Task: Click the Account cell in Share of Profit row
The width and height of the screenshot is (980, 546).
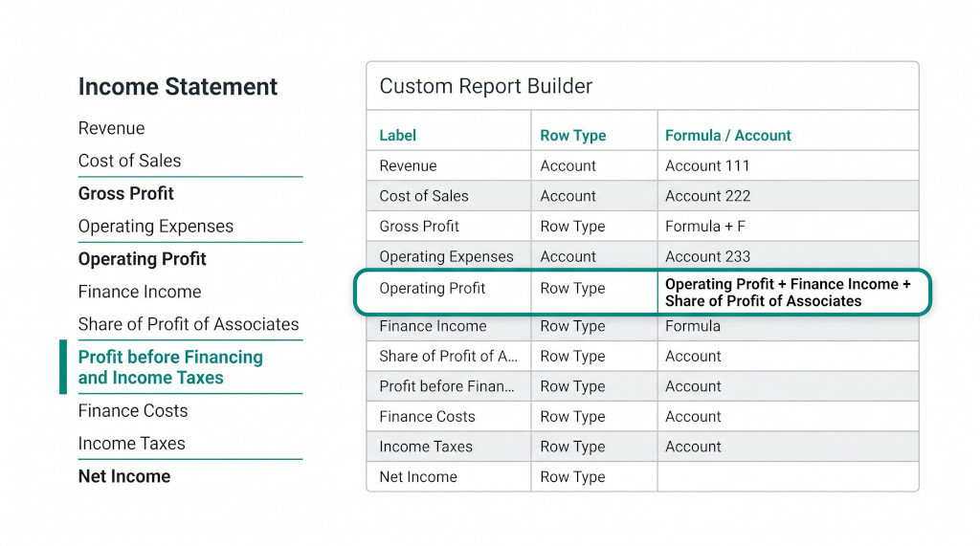Action: [x=789, y=356]
